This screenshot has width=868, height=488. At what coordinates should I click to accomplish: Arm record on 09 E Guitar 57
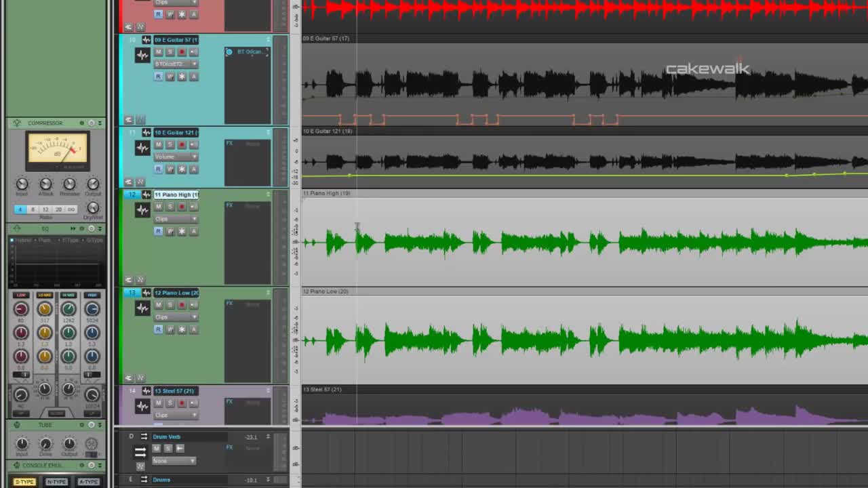181,52
